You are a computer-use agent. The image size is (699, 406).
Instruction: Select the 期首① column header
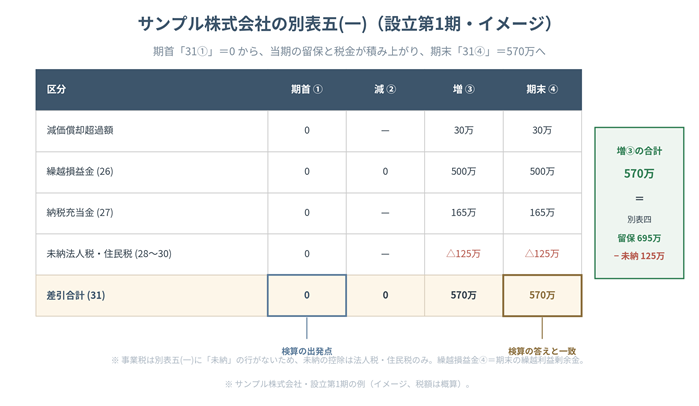pyautogui.click(x=307, y=90)
